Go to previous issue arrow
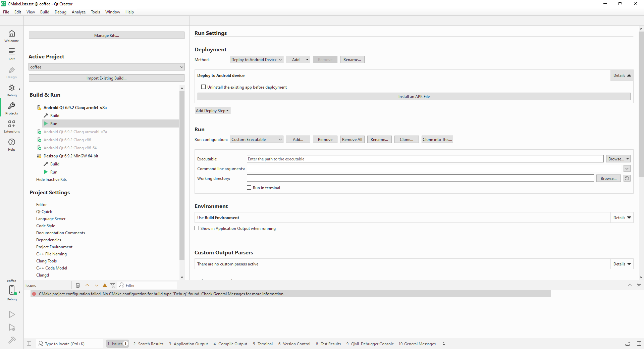Viewport: 644px width, 349px height. (87, 285)
